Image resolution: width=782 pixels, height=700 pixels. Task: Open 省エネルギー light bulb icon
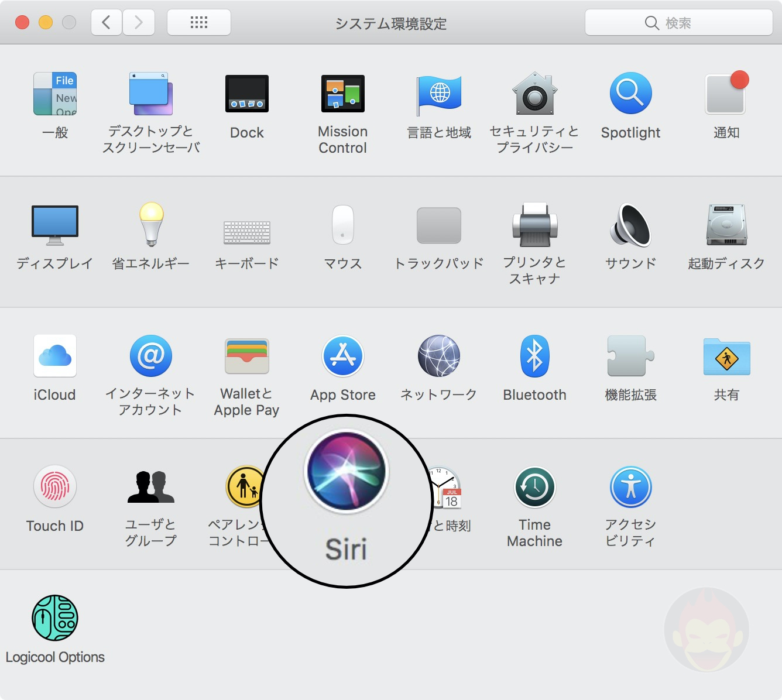pos(151,224)
